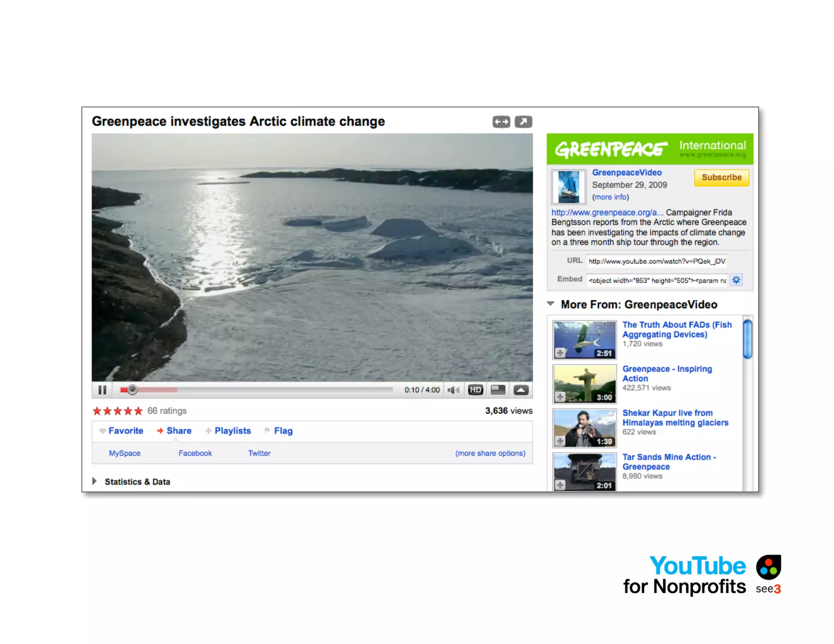
Task: Open video in pop-out window icon
Action: coord(523,122)
